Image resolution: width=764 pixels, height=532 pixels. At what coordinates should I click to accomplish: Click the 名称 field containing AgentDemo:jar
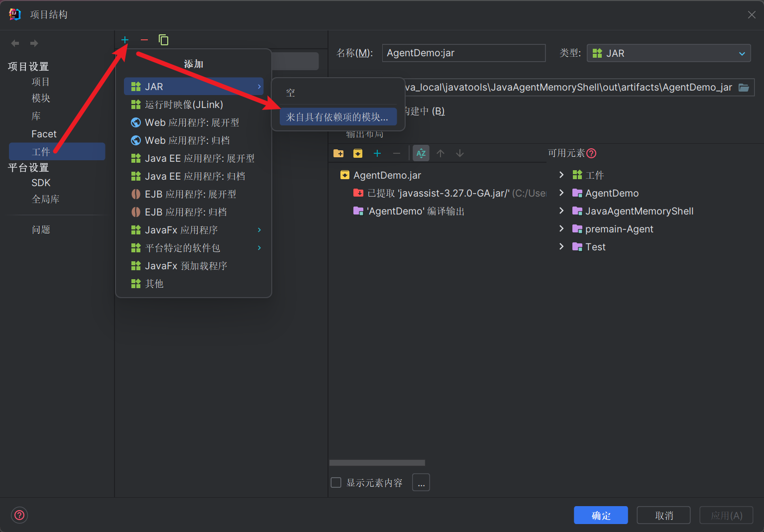[x=464, y=53]
